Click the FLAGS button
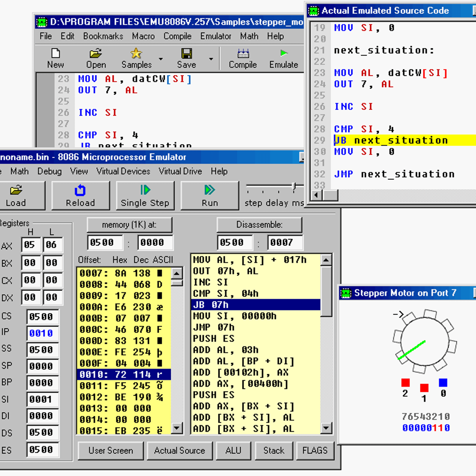The width and height of the screenshot is (476, 476). pyautogui.click(x=315, y=450)
